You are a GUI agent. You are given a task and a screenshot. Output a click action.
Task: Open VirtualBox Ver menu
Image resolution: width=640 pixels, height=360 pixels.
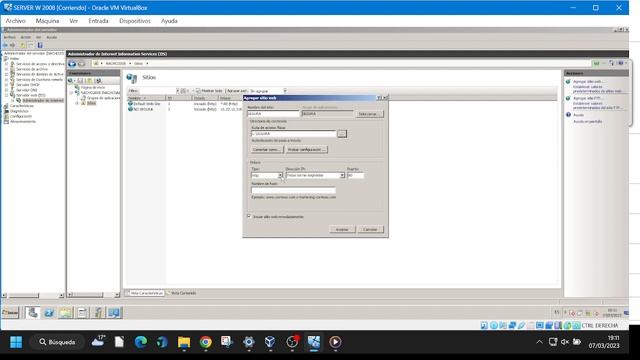pyautogui.click(x=73, y=21)
